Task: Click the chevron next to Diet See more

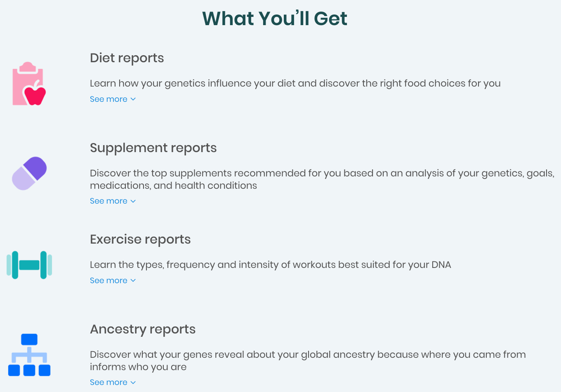Action: pyautogui.click(x=133, y=99)
